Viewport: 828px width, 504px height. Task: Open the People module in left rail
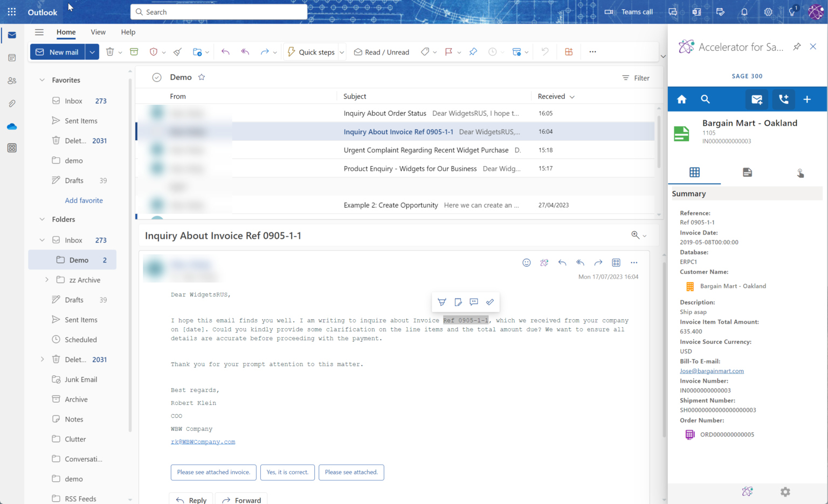coord(12,81)
